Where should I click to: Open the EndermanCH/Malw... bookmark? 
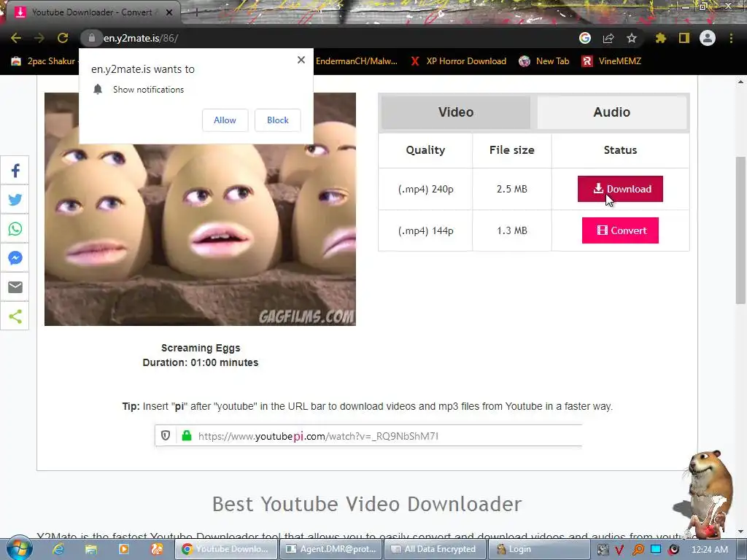pyautogui.click(x=356, y=61)
